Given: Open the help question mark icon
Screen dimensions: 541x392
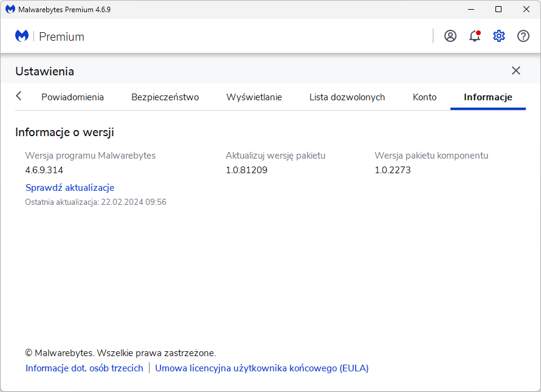Looking at the screenshot, I should tap(523, 36).
